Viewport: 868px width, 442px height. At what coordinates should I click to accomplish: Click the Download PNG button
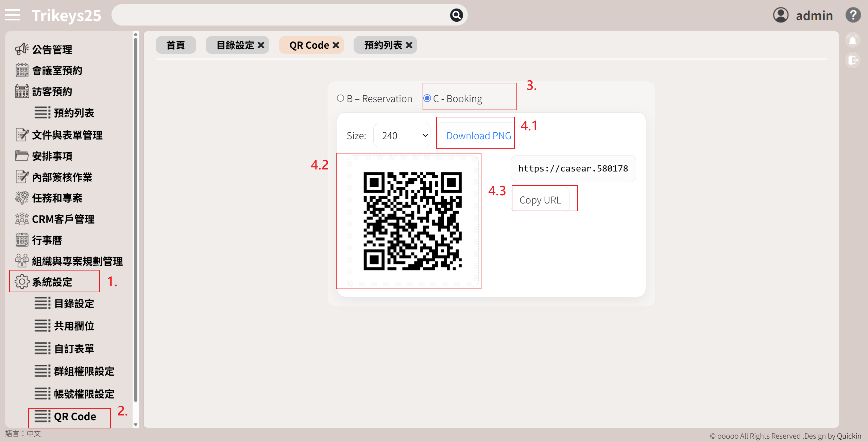pyautogui.click(x=478, y=135)
